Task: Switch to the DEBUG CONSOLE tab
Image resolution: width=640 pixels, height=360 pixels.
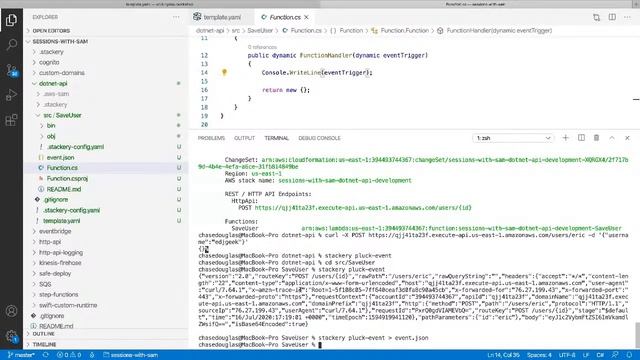Action: [x=319, y=138]
